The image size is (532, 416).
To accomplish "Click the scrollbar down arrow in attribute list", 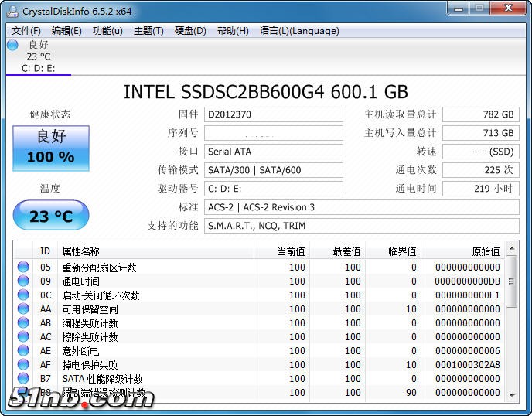I will point(512,394).
